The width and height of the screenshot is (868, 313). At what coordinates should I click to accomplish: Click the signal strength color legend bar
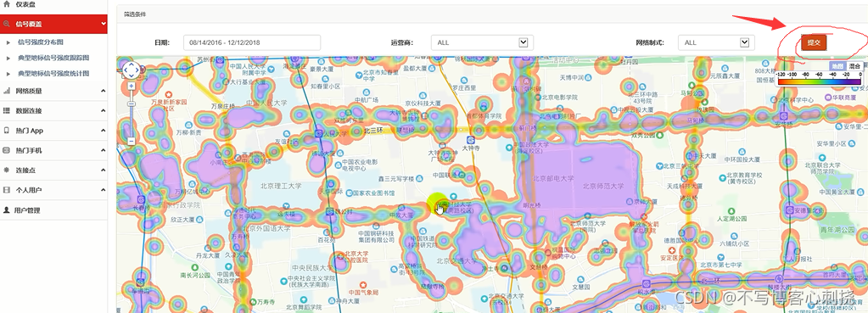820,81
